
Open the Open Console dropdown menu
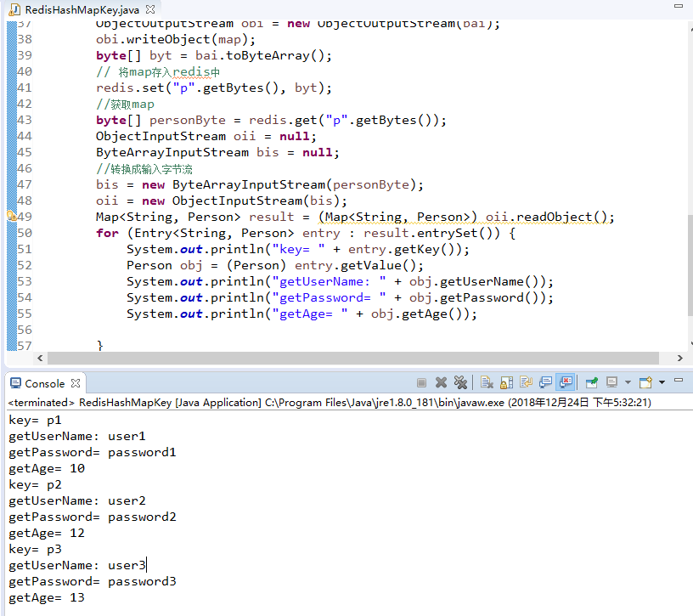(660, 382)
